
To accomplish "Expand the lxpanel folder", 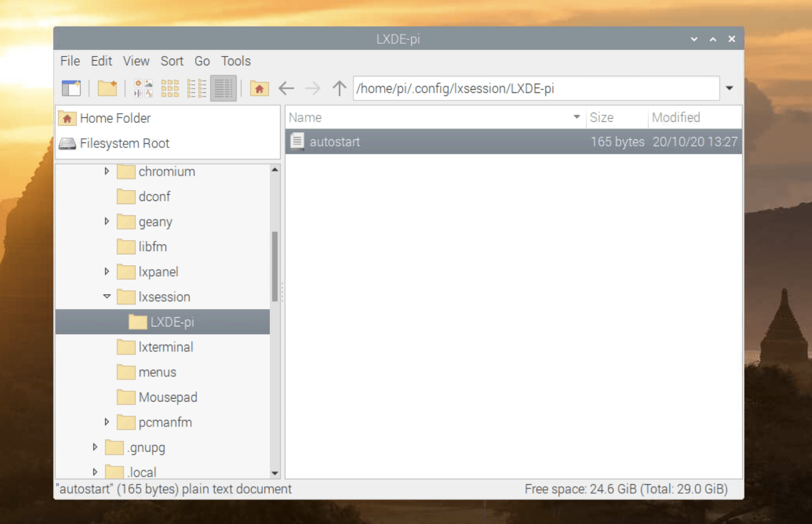I will pyautogui.click(x=107, y=271).
